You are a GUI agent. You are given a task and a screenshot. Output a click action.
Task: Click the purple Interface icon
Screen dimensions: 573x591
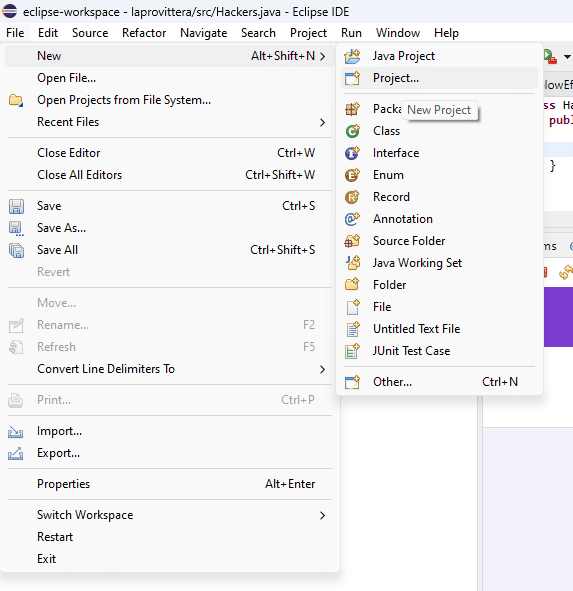(x=352, y=153)
